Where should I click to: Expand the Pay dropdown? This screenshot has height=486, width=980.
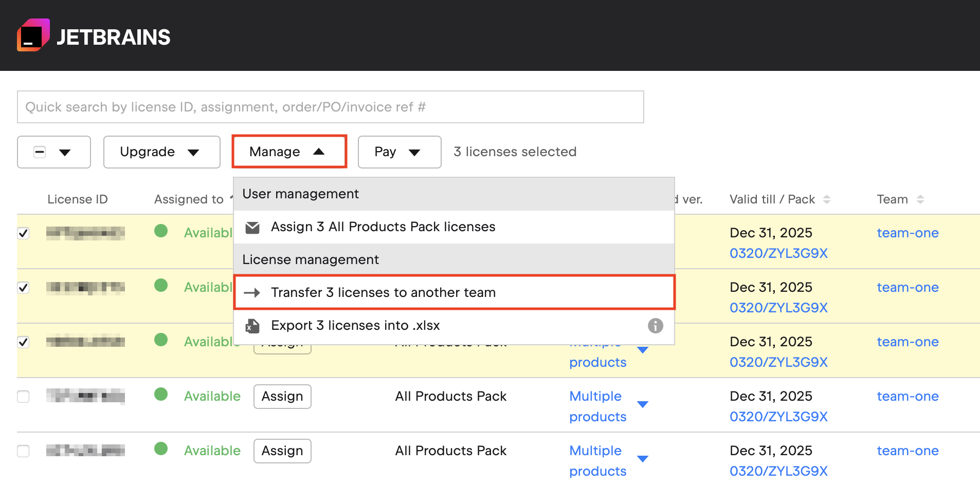coord(399,152)
